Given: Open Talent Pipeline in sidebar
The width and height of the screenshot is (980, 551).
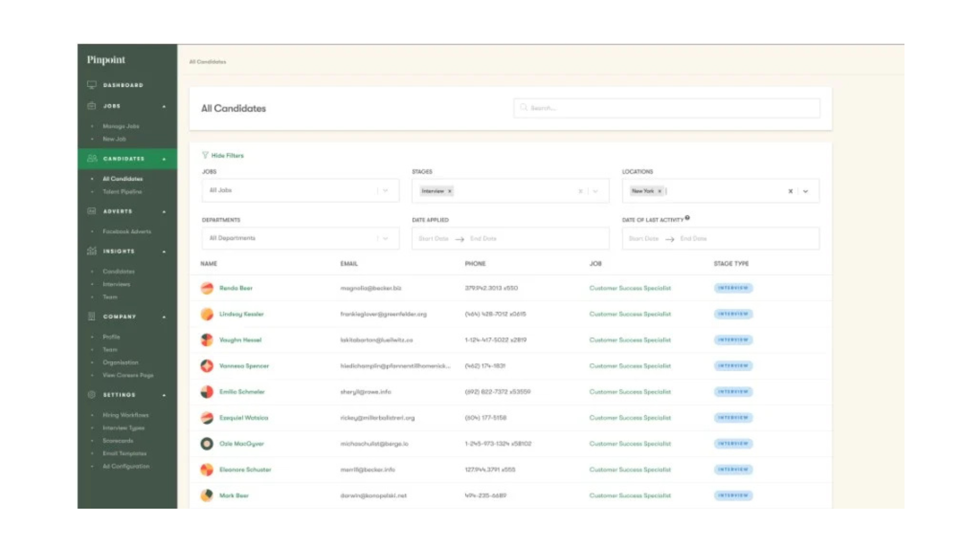Looking at the screenshot, I should click(122, 192).
